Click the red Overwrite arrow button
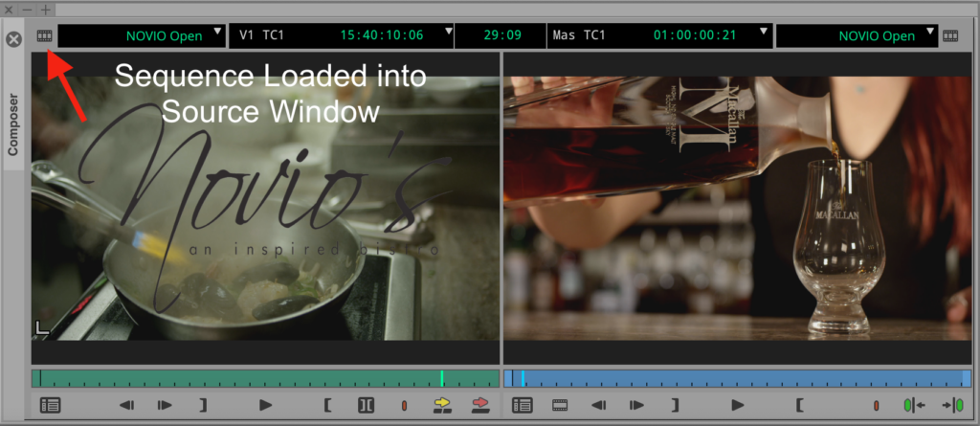 click(x=480, y=405)
